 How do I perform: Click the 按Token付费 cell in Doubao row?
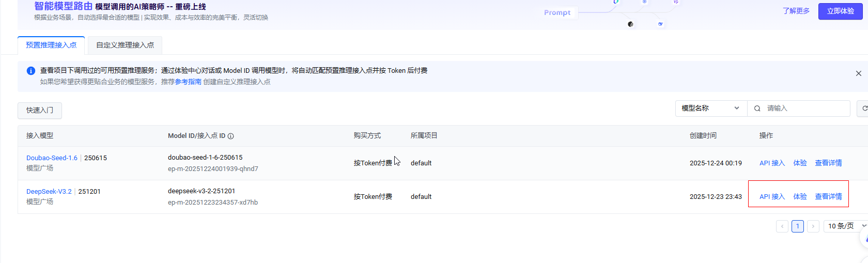coord(373,163)
